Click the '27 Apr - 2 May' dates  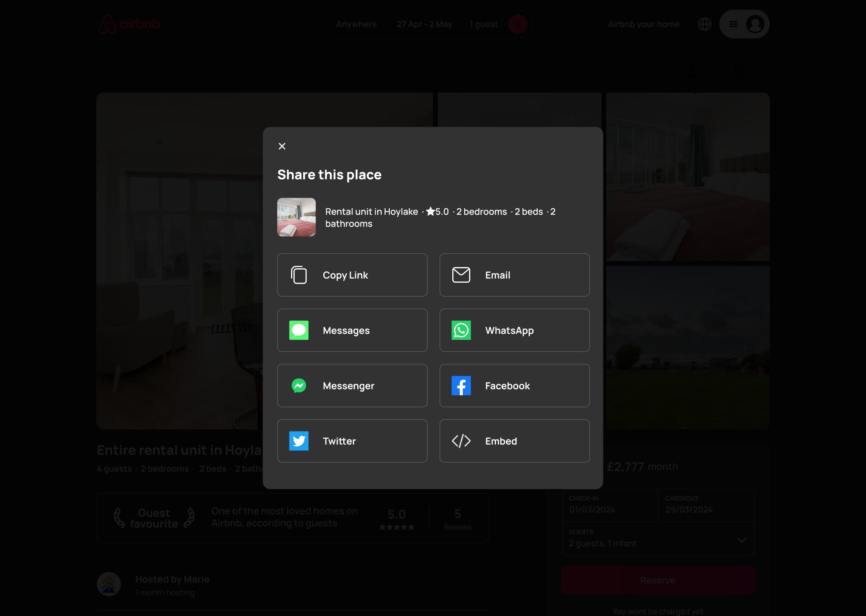pos(424,24)
